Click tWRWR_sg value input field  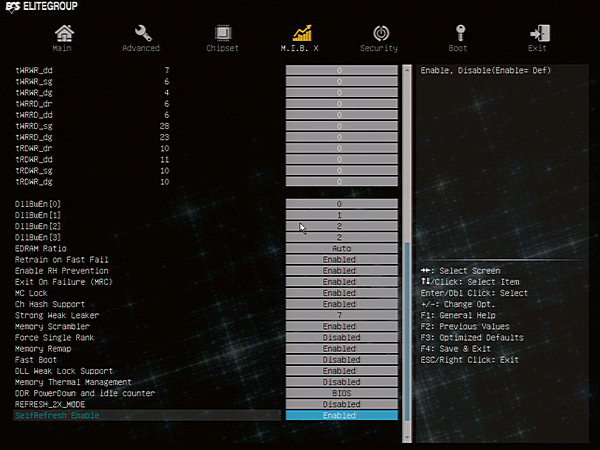coord(342,81)
